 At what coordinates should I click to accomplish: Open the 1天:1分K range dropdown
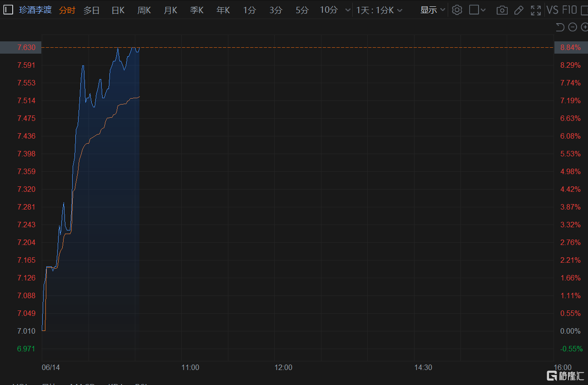(379, 10)
